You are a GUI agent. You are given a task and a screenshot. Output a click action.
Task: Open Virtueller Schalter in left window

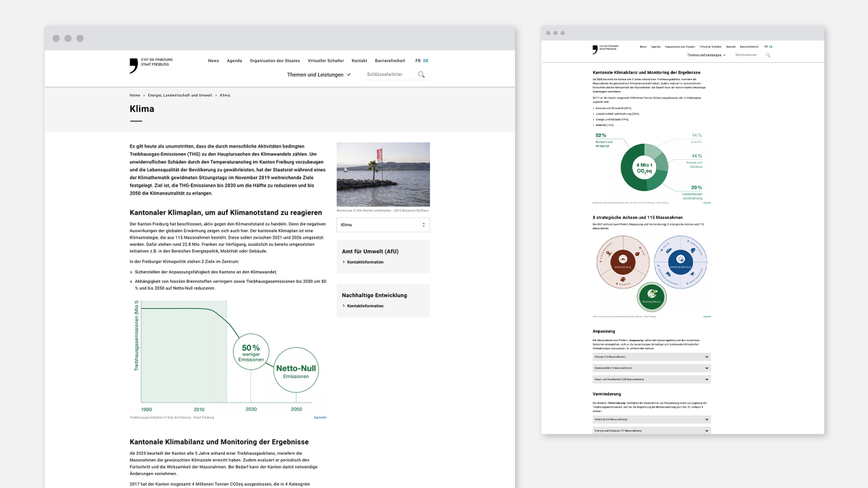tap(325, 61)
